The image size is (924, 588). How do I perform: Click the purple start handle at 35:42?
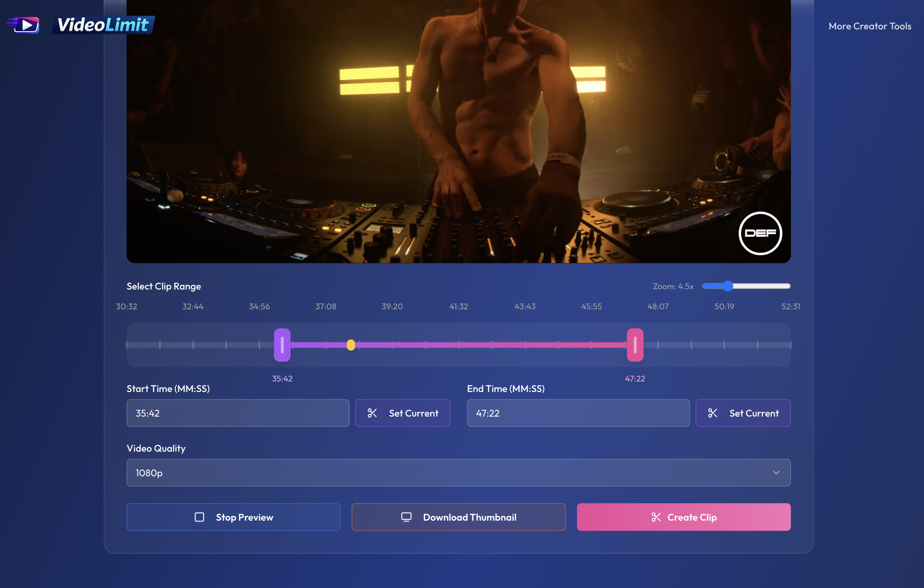click(283, 345)
